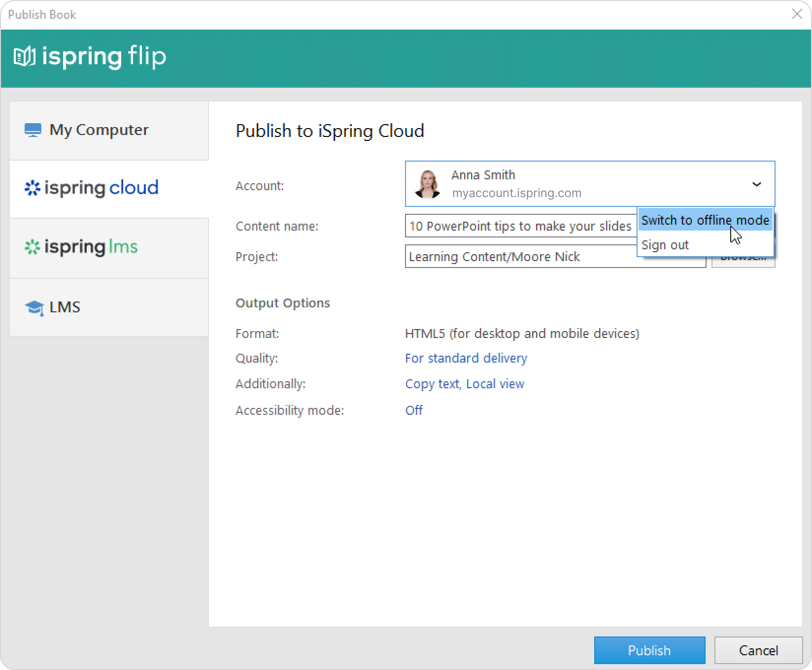Click the iSpring Cloud asterisk icon
This screenshot has width=812, height=670.
[33, 188]
